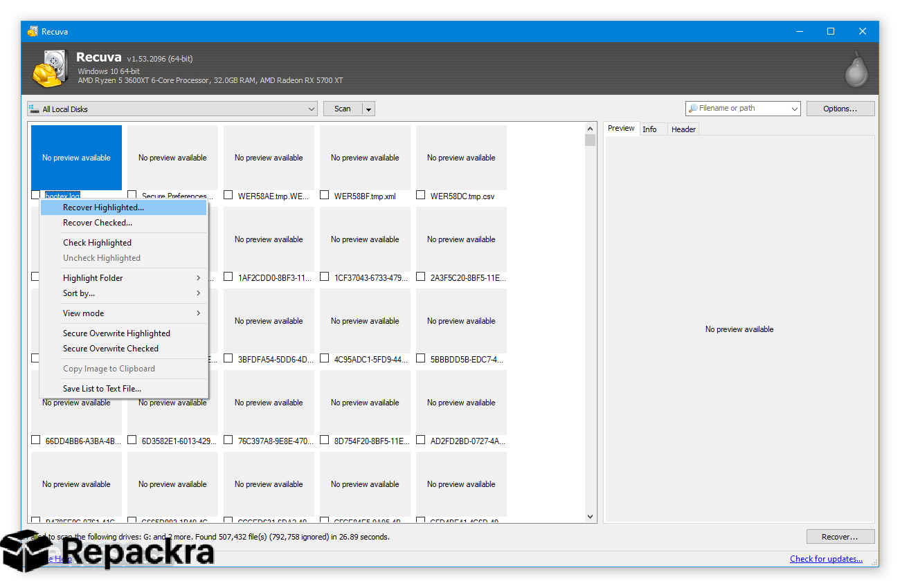Click the Recover... button
Image resolution: width=900 pixels, height=588 pixels.
pyautogui.click(x=840, y=537)
